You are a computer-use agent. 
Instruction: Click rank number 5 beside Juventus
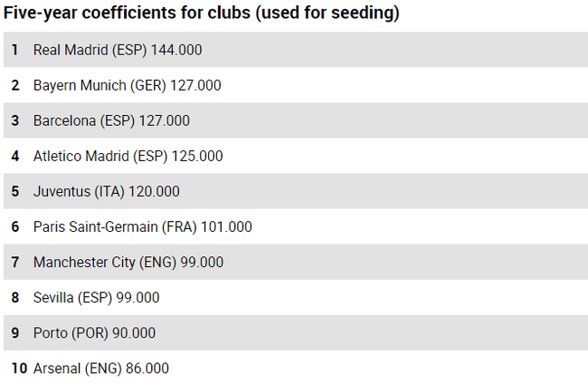pyautogui.click(x=14, y=191)
